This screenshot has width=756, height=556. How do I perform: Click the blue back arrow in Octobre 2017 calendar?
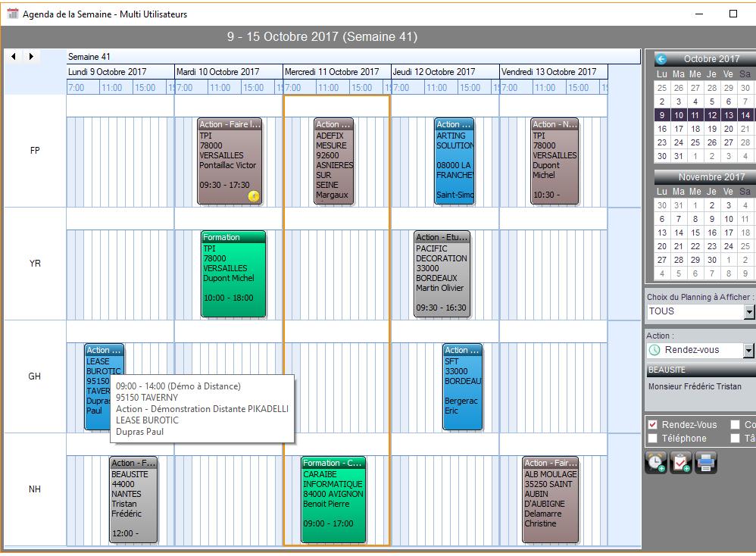[661, 59]
